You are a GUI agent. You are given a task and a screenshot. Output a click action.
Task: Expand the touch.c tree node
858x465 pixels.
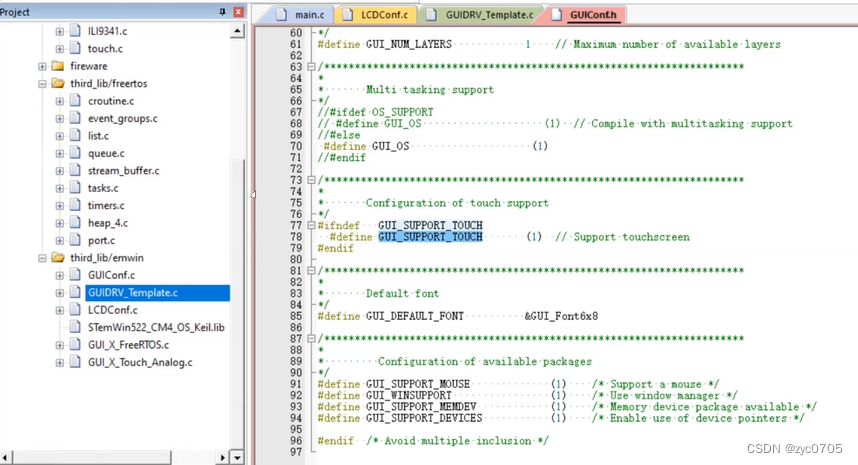(x=59, y=49)
